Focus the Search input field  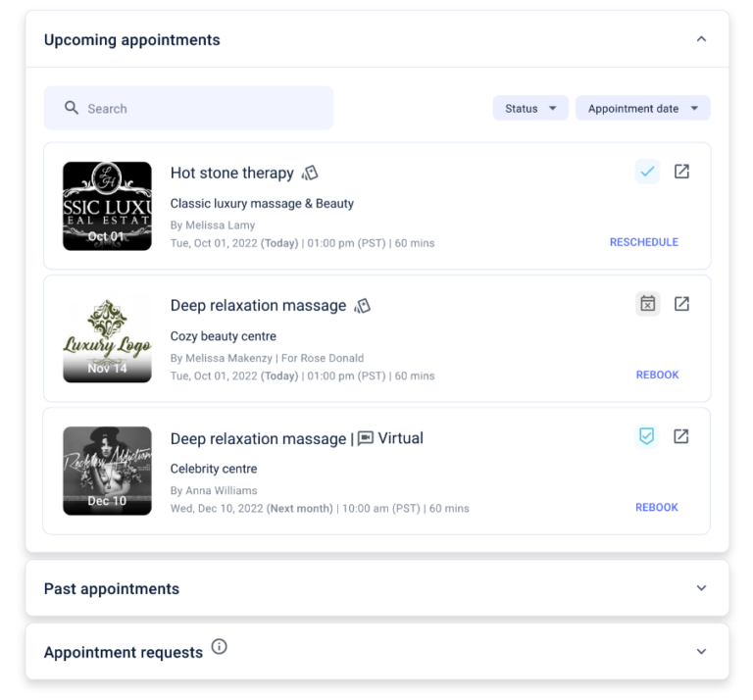point(188,108)
